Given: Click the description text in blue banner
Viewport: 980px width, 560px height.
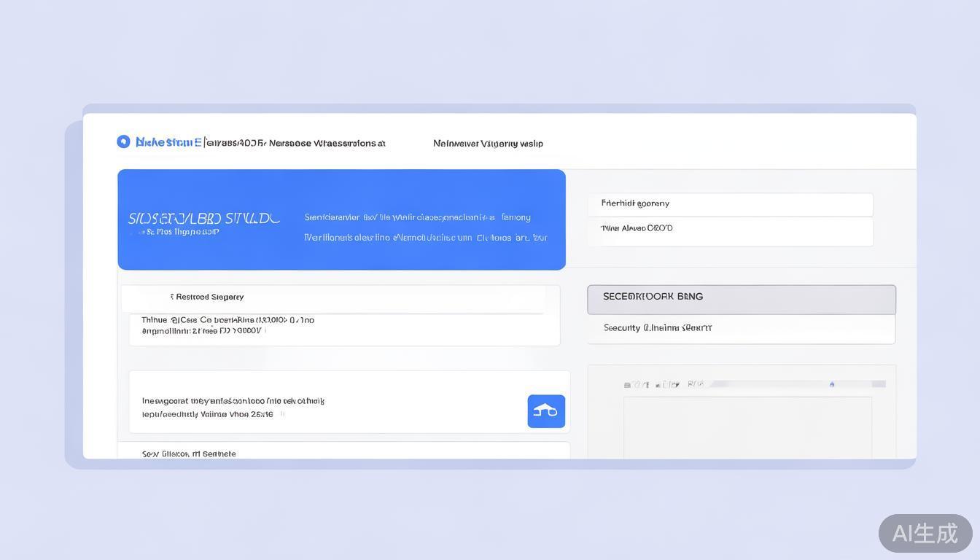Looking at the screenshot, I should tap(425, 227).
